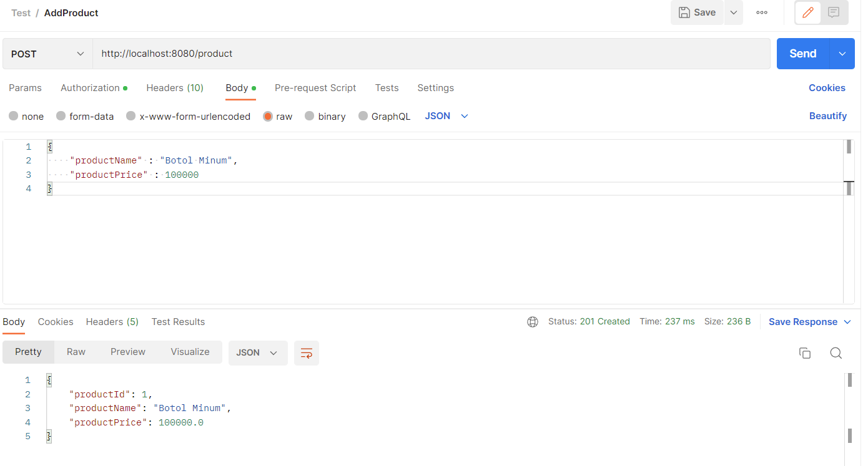The image size is (868, 466).
Task: Click the Send button
Action: (x=802, y=53)
